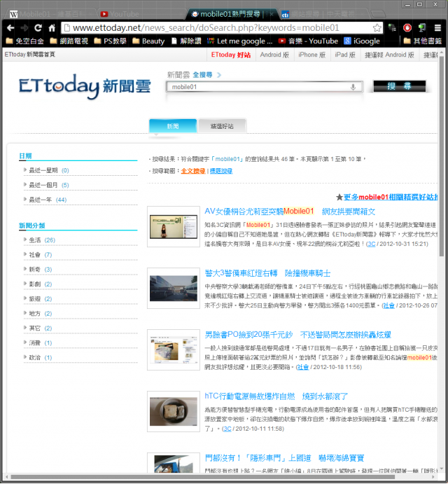The image size is (448, 484).
Task: Click the green monitor extension icon beside the Chrome menu
Action: point(422,28)
